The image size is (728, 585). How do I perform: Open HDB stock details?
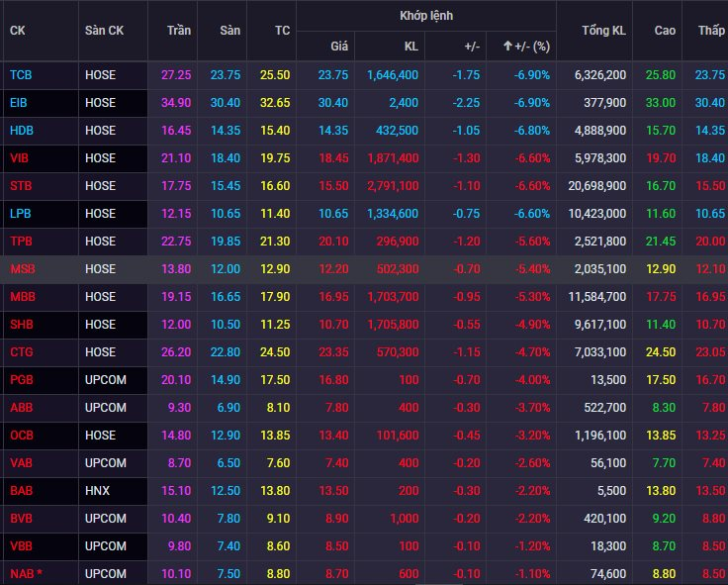21,130
